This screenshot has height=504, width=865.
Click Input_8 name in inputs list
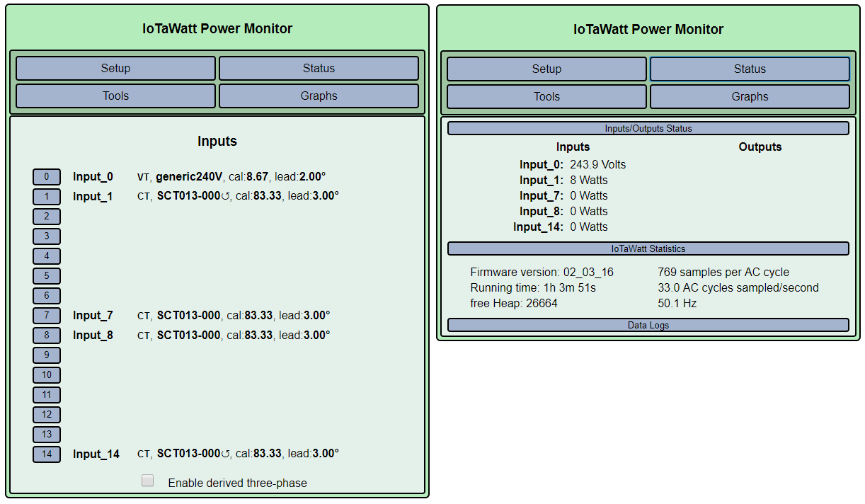pos(93,336)
